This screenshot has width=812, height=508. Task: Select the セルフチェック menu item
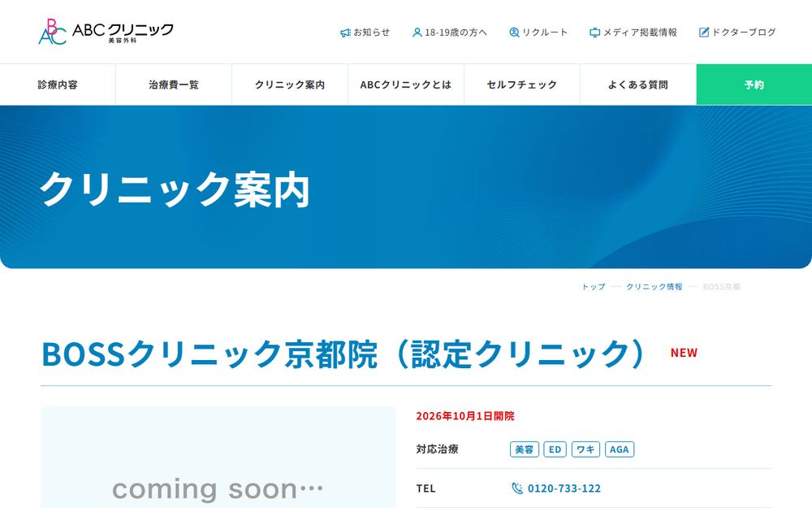pyautogui.click(x=522, y=85)
